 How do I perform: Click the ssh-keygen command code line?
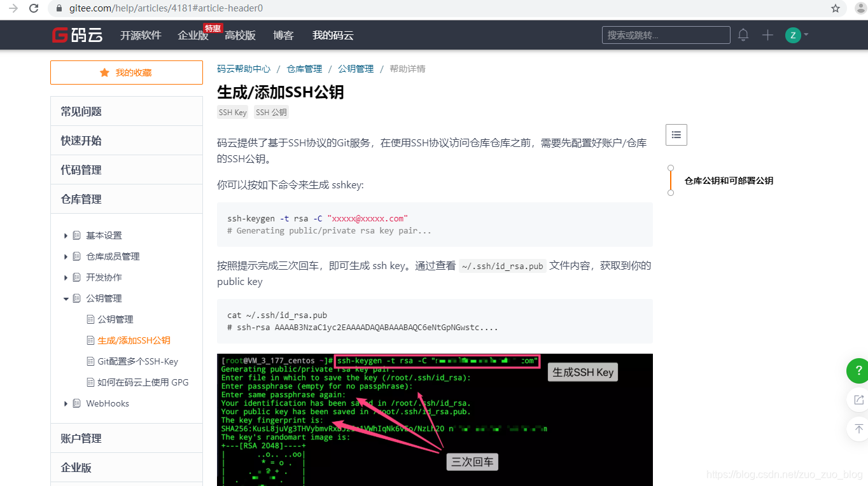tap(318, 218)
